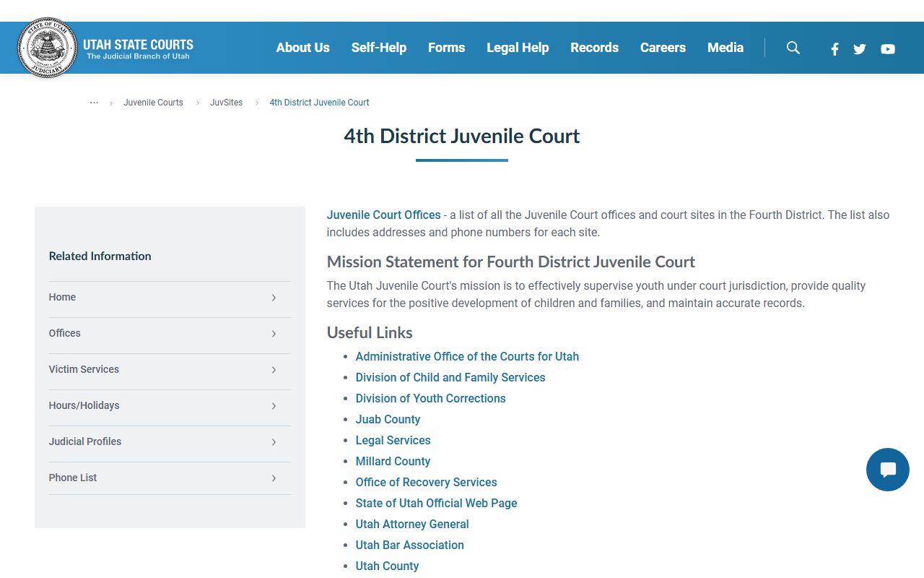Open the Careers menu
The image size is (924, 578).
click(663, 48)
